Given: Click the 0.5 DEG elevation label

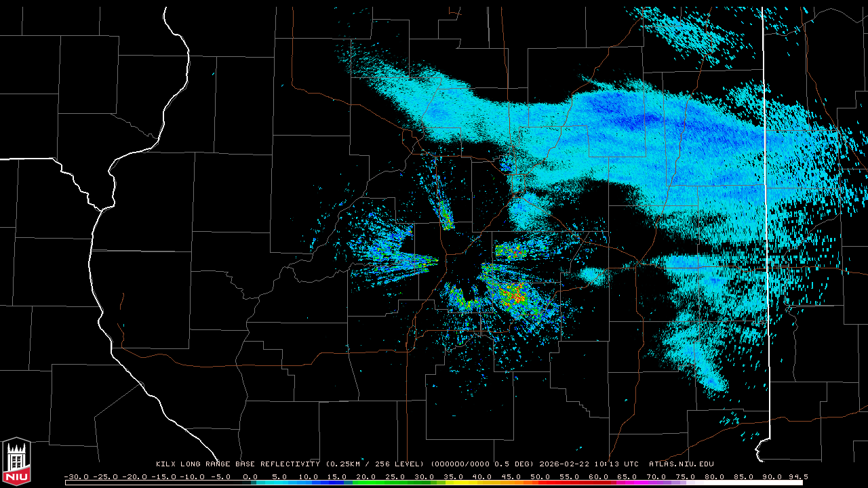Looking at the screenshot, I should click(517, 464).
